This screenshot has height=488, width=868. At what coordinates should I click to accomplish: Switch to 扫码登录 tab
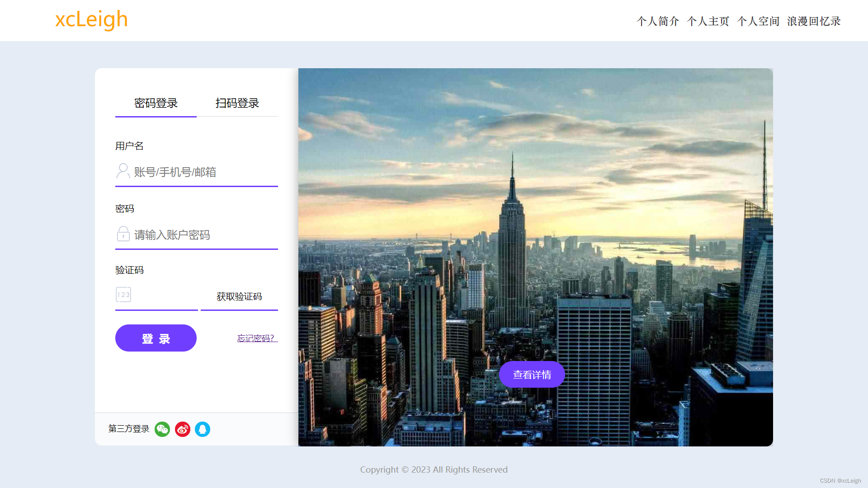[x=237, y=103]
